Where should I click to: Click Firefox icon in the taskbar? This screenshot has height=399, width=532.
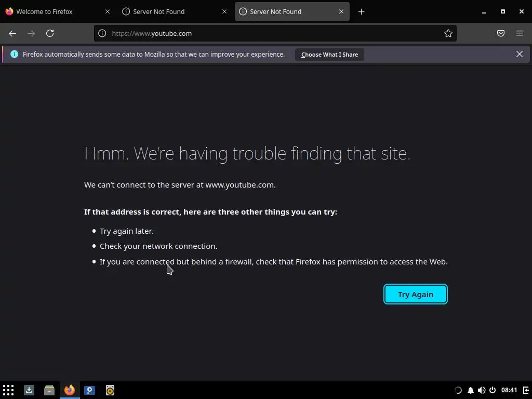tap(70, 390)
